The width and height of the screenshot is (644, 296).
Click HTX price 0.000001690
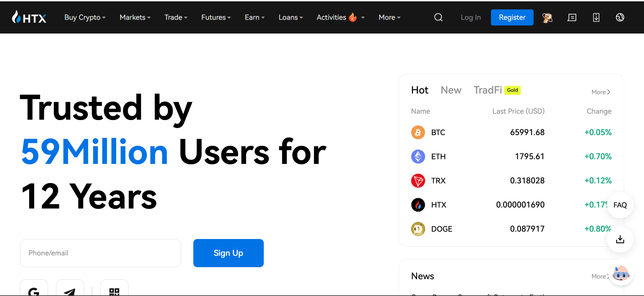(520, 205)
